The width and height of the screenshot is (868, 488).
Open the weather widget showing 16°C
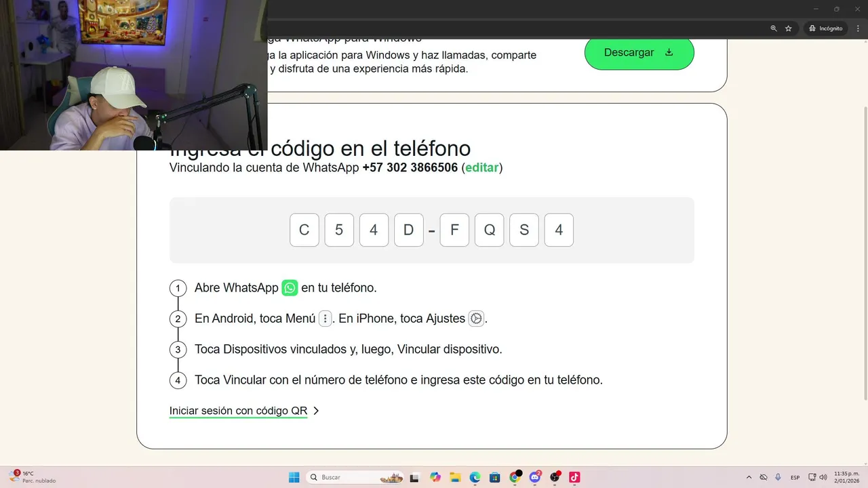pyautogui.click(x=33, y=477)
